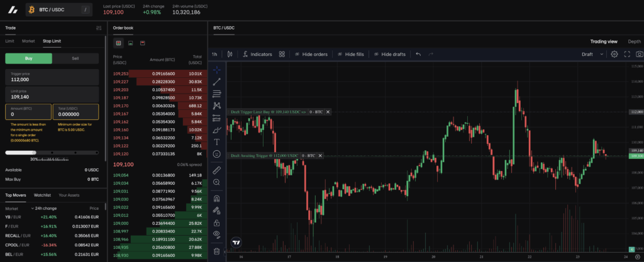Take a chart snapshot with camera icon
Screen dimensions: 644x262
click(639, 54)
